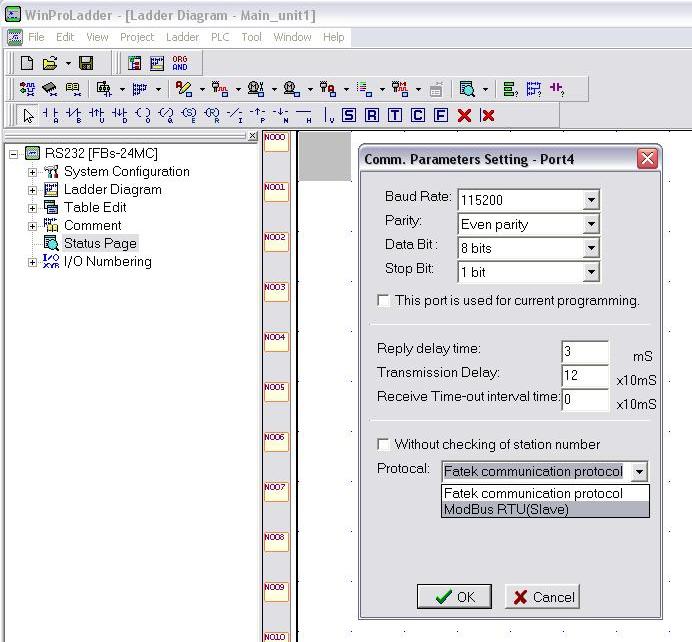
Task: Confirm settings with the OK button
Action: 454,597
